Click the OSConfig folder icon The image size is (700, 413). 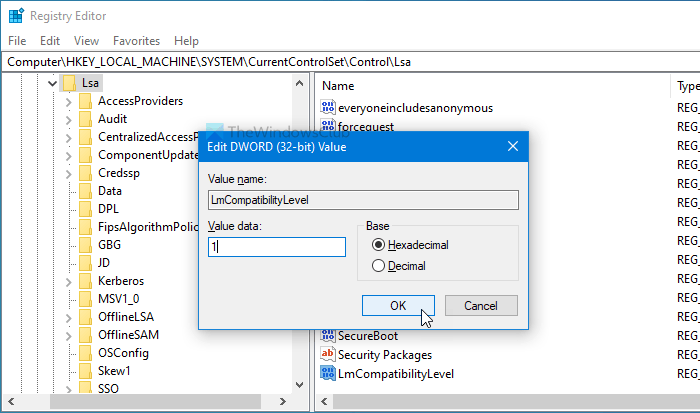pos(85,353)
